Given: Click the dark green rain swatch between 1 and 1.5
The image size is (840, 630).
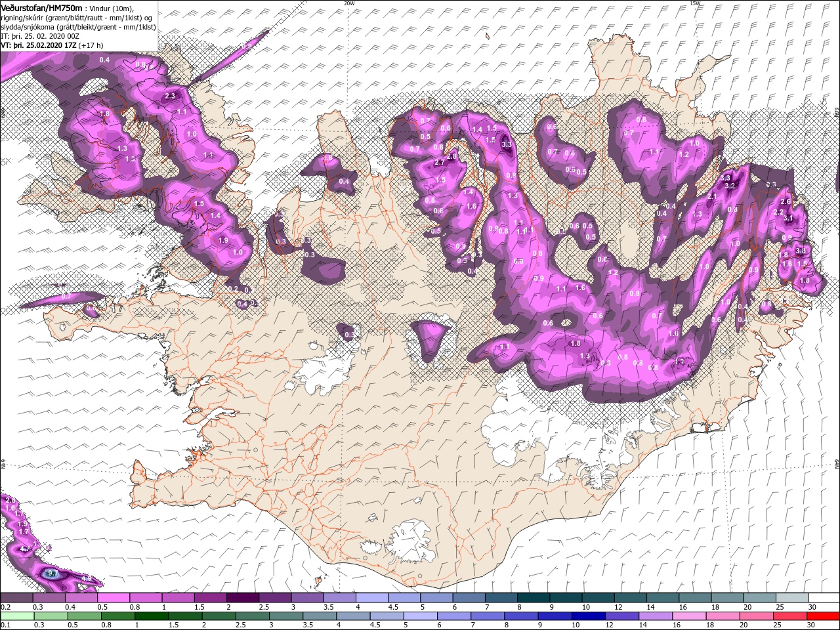Looking at the screenshot, I should point(151,616).
